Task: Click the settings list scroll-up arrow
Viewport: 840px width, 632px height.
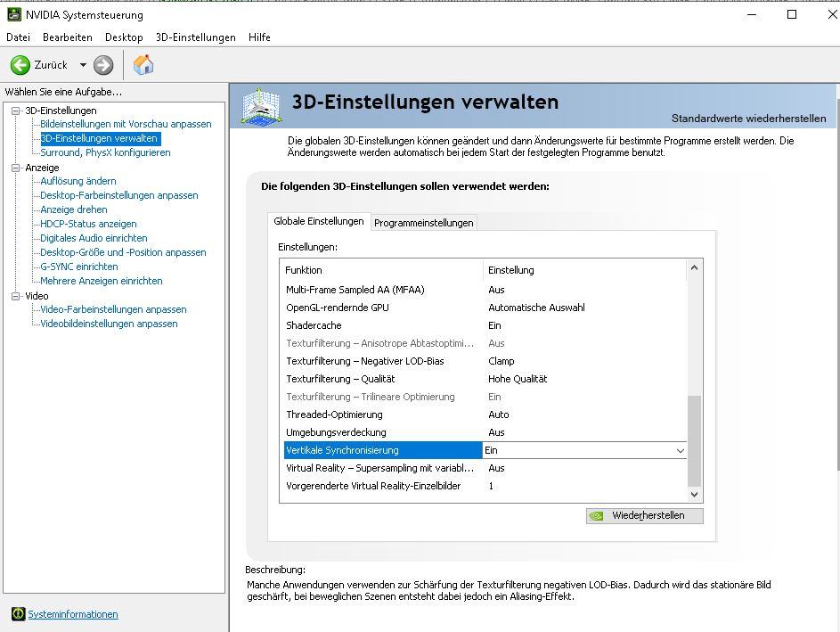Action: point(694,267)
